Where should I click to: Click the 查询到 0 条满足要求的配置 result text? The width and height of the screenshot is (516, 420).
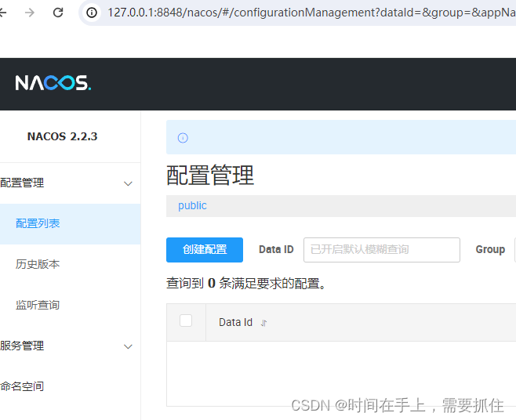(x=246, y=283)
